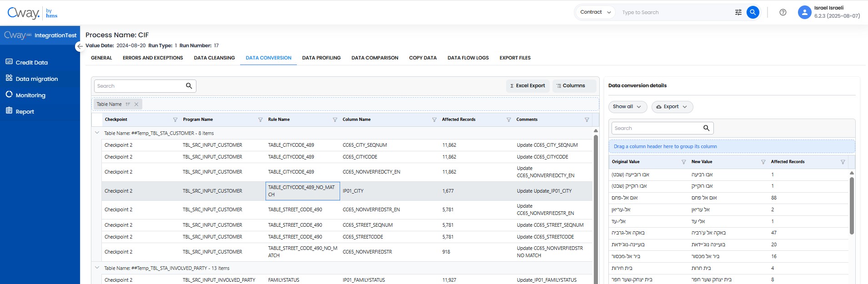Open advanced search filter settings icon
868x284 pixels.
click(x=738, y=12)
